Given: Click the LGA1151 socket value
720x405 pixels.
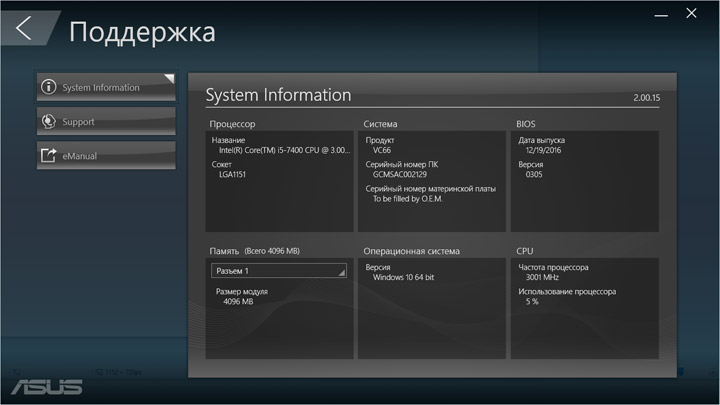Looking at the screenshot, I should (232, 174).
